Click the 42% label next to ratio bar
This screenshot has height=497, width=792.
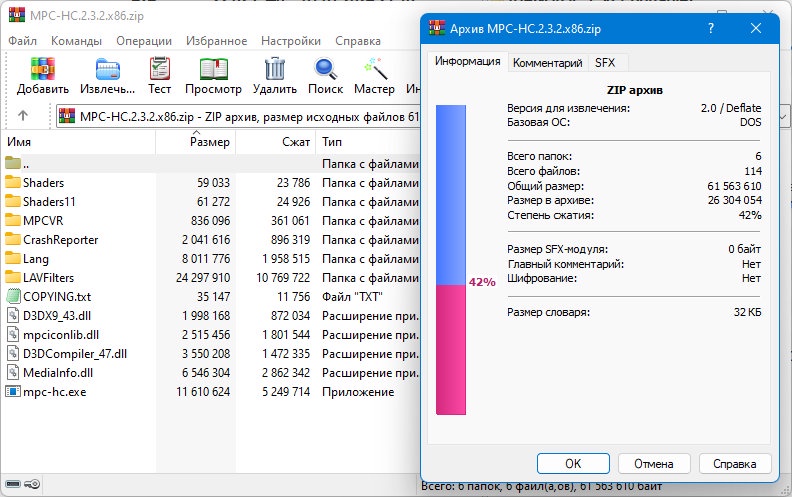coord(482,282)
